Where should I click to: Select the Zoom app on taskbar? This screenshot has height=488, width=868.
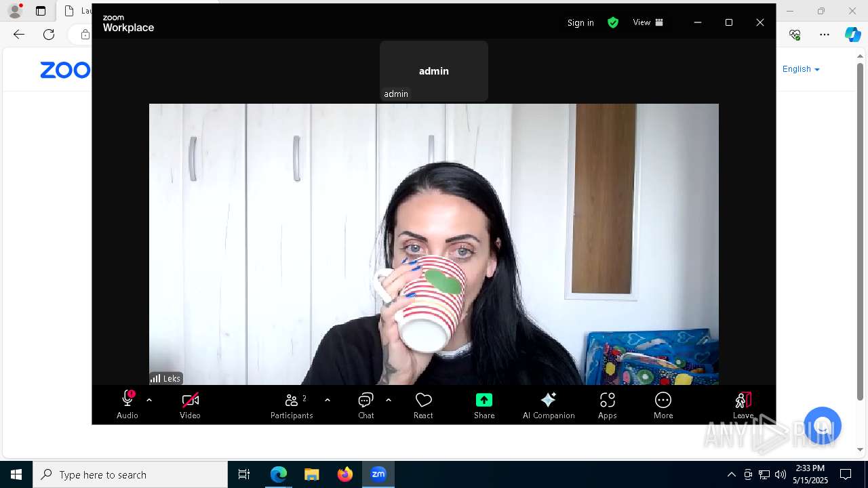coord(378,474)
